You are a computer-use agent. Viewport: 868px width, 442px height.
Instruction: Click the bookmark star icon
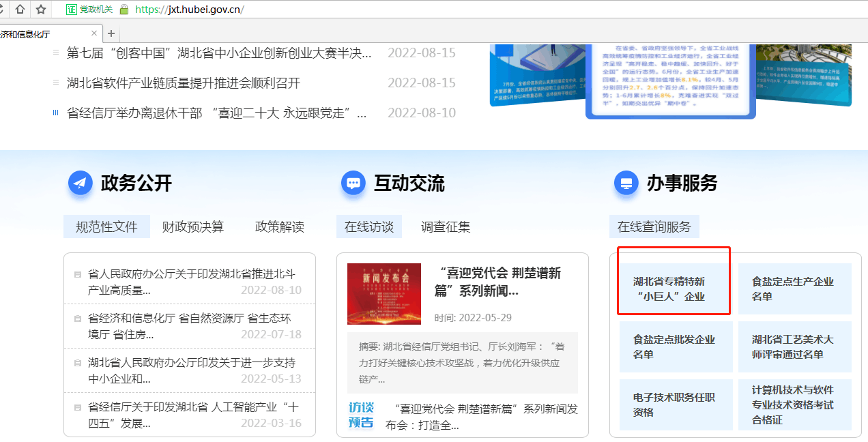[41, 9]
